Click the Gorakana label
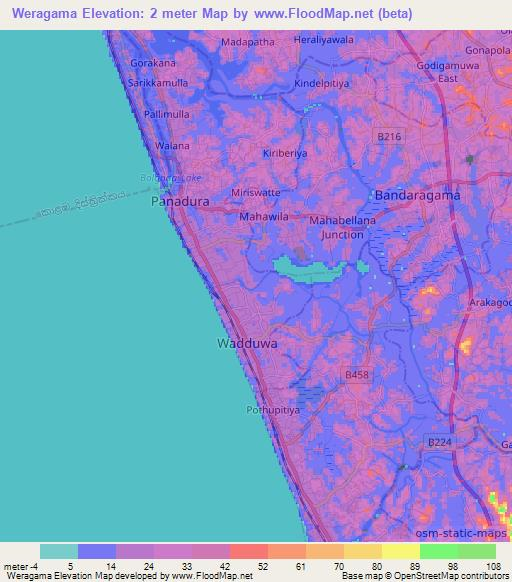This screenshot has width=512, height=582. [x=153, y=63]
